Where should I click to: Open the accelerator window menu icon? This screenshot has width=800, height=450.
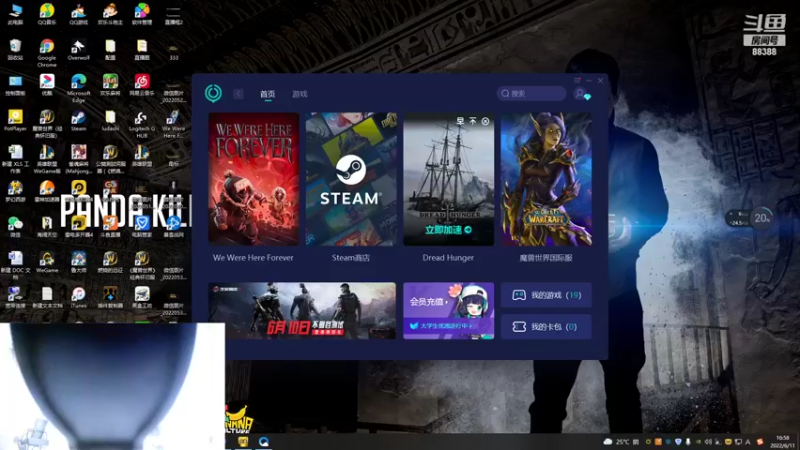click(577, 81)
